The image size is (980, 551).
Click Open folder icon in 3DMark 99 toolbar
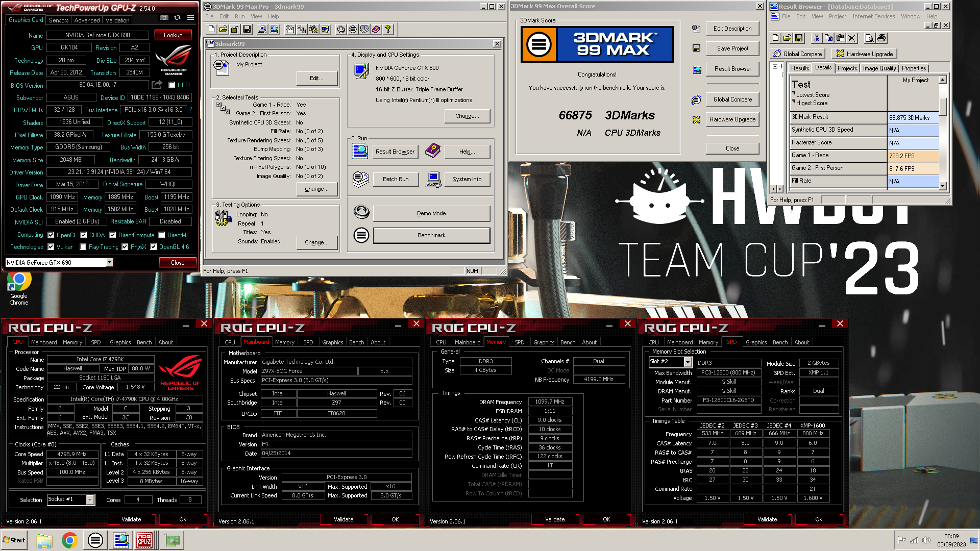click(224, 29)
